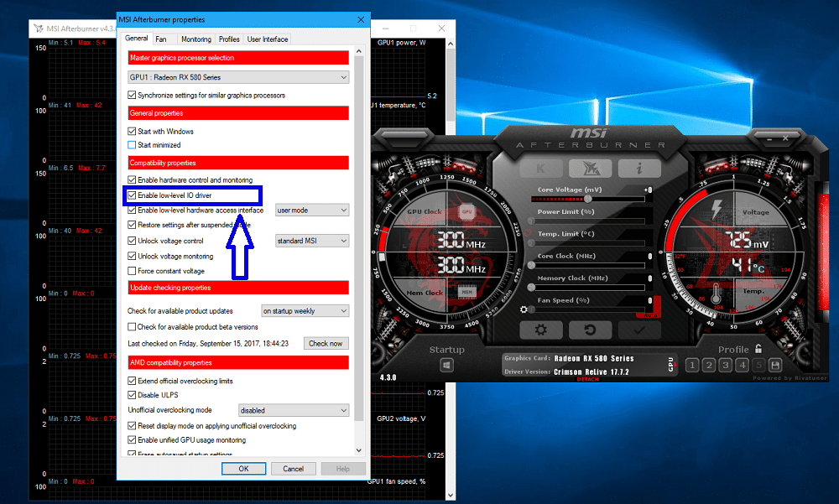The width and height of the screenshot is (839, 504).
Task: Toggle Unlock voltage monitoring checkbox
Action: coord(132,257)
